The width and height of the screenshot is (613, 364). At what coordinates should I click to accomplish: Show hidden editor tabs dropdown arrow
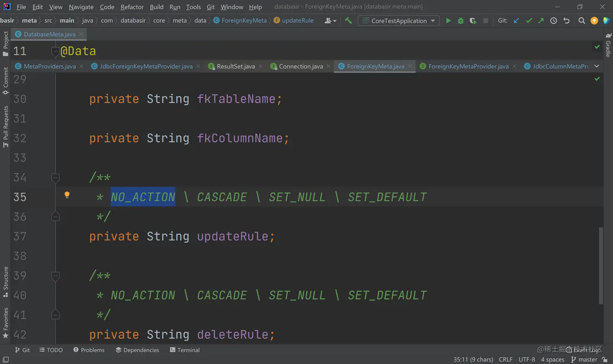tap(597, 66)
